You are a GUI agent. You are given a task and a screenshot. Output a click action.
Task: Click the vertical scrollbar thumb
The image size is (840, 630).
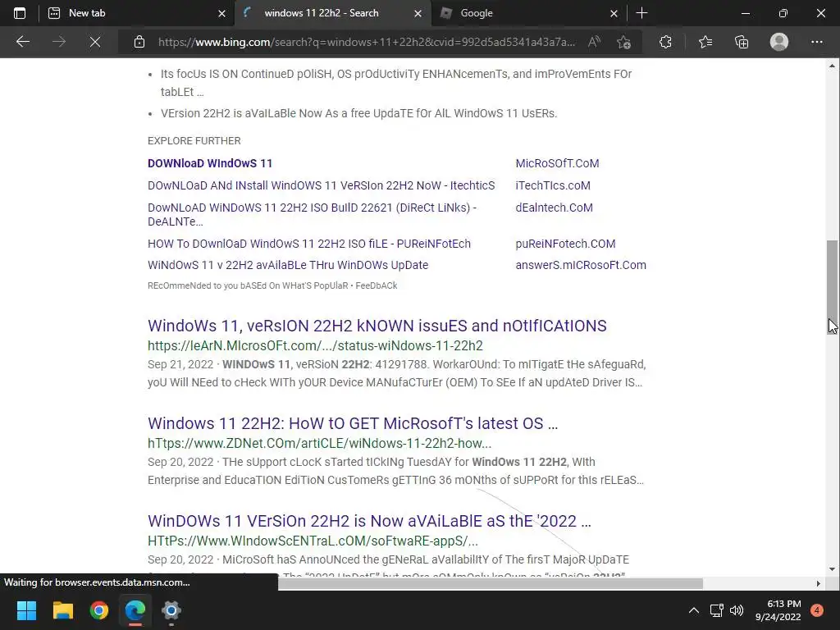[x=832, y=286]
